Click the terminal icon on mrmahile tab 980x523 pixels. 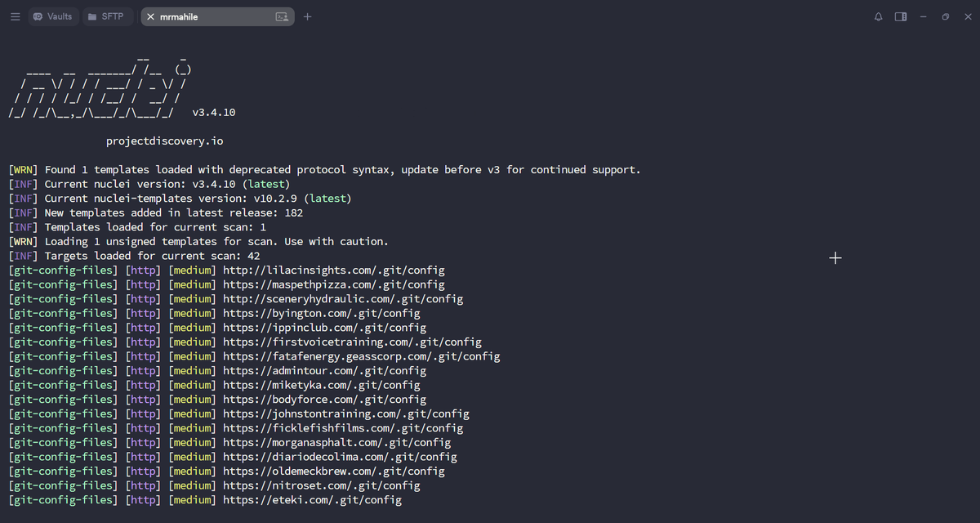(x=282, y=16)
